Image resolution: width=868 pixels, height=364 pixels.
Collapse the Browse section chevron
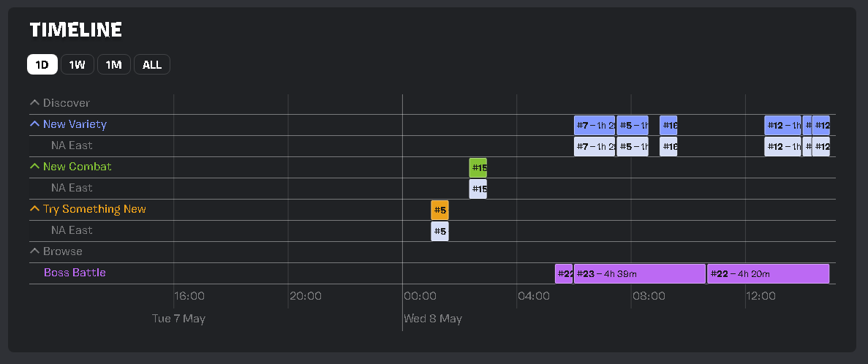(34, 251)
